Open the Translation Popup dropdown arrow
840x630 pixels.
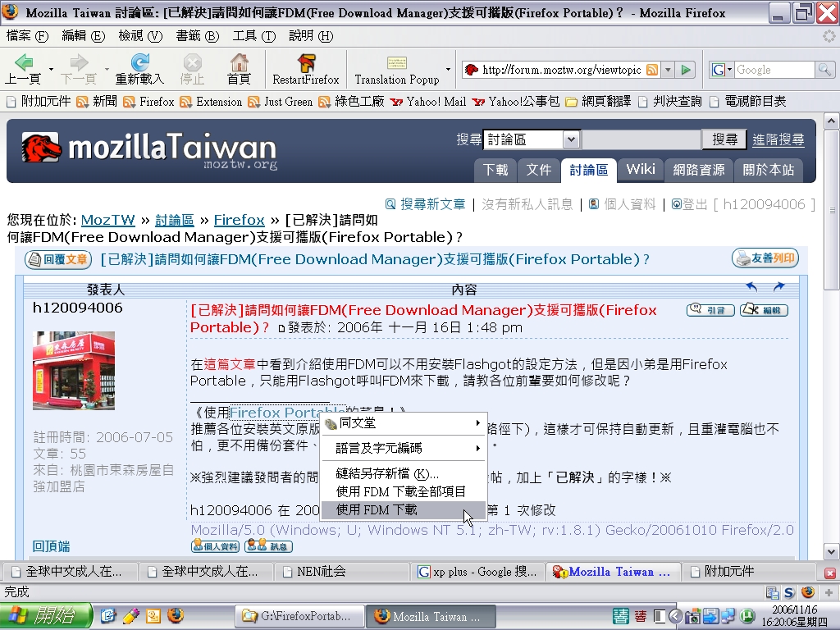[x=448, y=70]
